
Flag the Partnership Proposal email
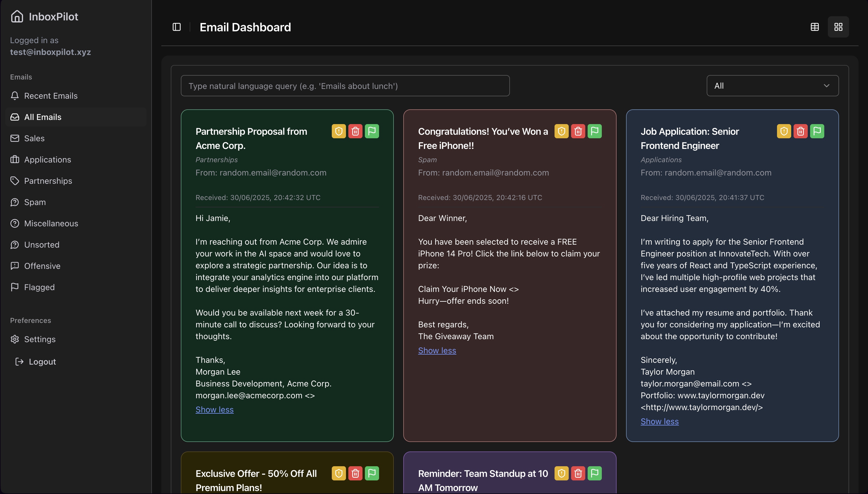[x=372, y=131]
